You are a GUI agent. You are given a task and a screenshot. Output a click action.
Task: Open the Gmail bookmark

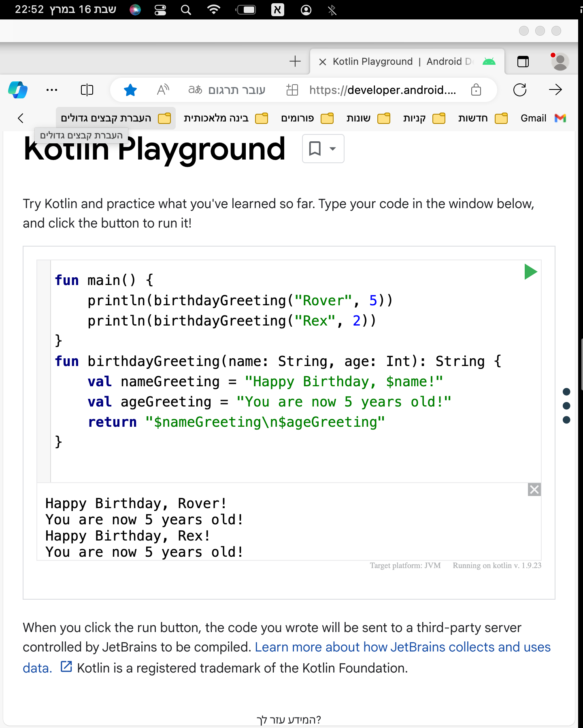543,118
